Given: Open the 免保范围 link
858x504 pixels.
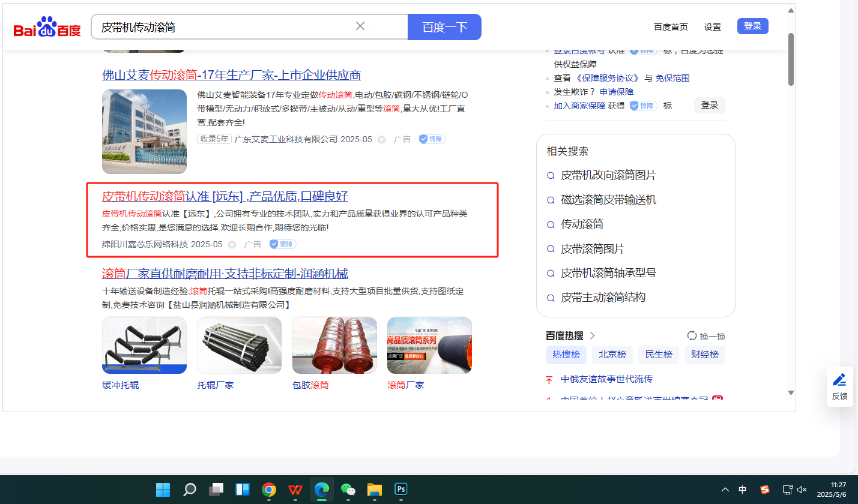Looking at the screenshot, I should coord(672,78).
